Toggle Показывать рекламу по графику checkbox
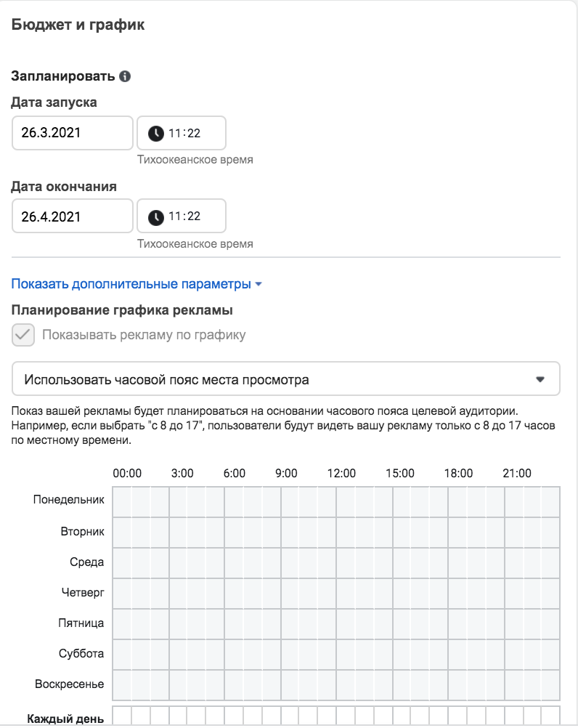The image size is (578, 728). pyautogui.click(x=23, y=335)
